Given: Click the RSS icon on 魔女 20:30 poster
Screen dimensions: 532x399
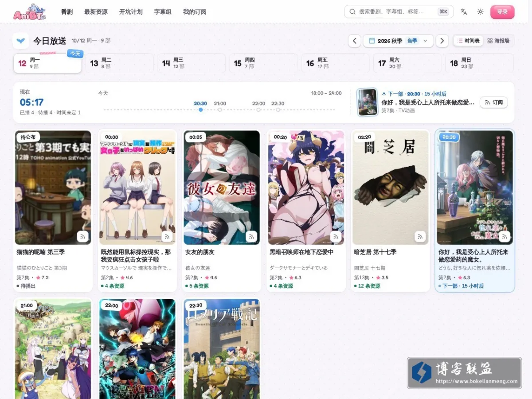Looking at the screenshot, I should [504, 236].
